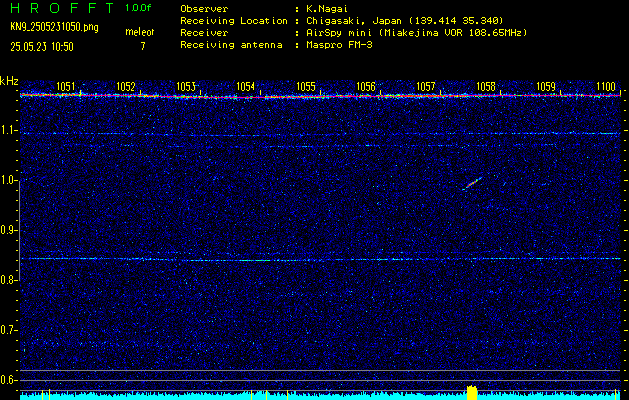Click the 1057 time marker
Screen dimensions: 629x400
pyautogui.click(x=426, y=86)
